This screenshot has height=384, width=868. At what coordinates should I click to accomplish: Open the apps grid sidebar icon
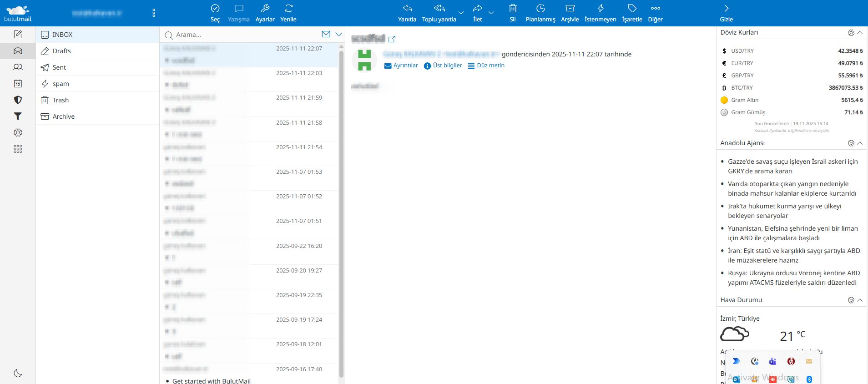(18, 149)
